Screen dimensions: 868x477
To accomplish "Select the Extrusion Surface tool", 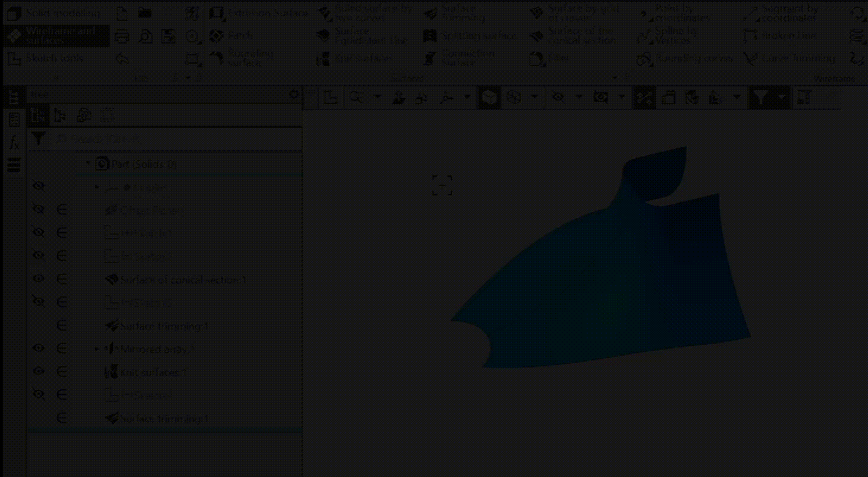I will point(260,13).
